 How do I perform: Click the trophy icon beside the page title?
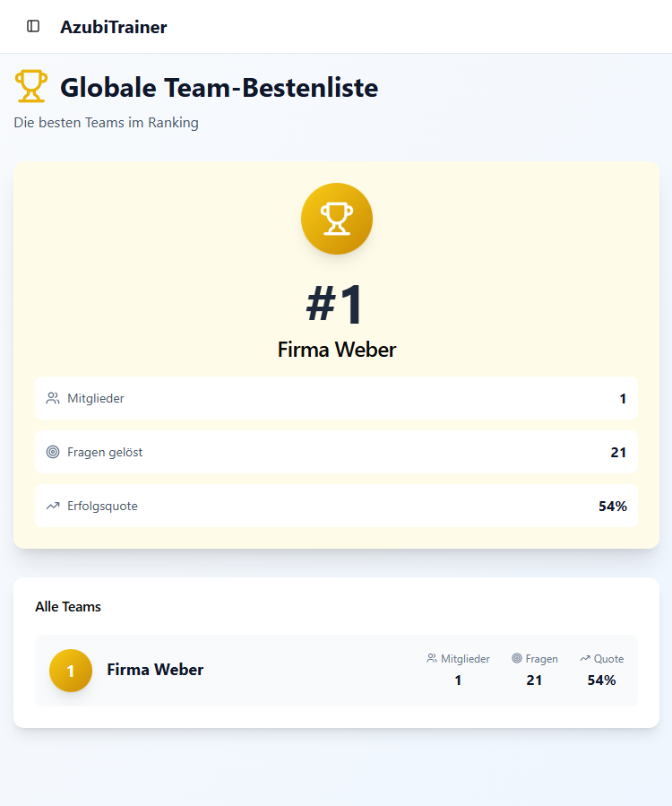(30, 86)
